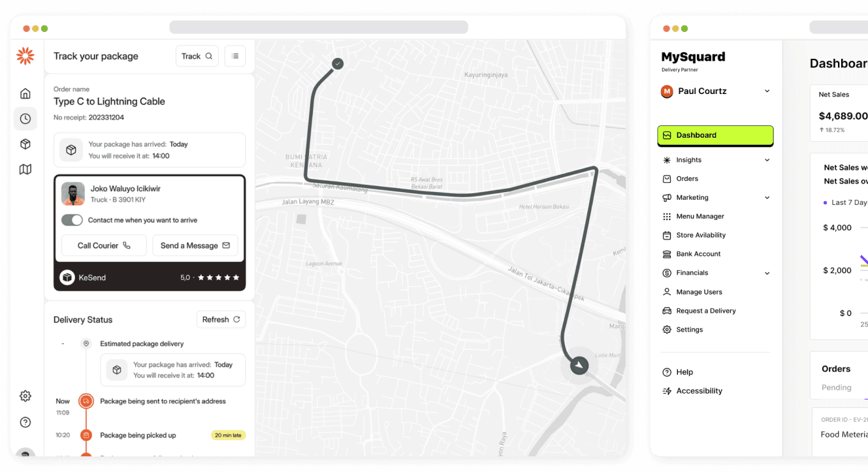Click the Marketing megaphone icon

(x=667, y=198)
